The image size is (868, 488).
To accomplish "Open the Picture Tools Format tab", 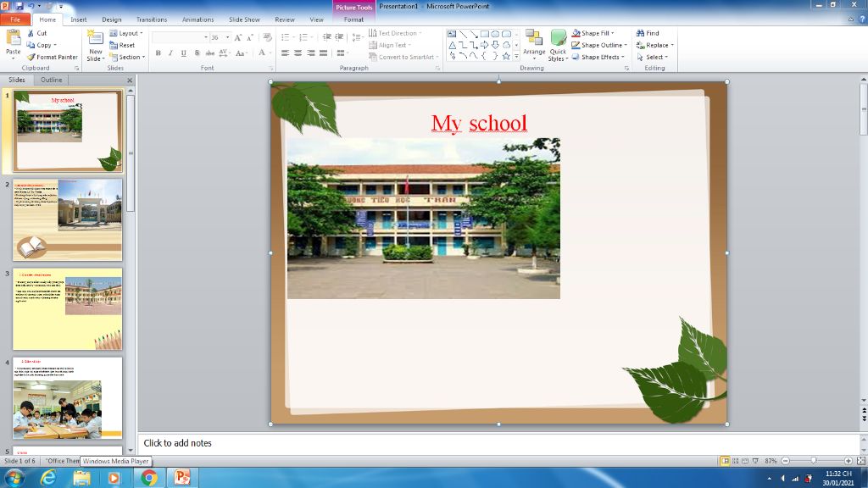I will tap(353, 19).
